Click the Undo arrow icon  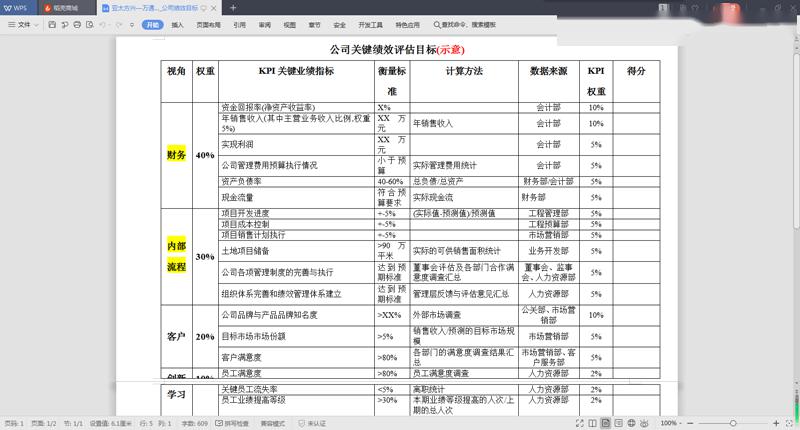click(104, 24)
